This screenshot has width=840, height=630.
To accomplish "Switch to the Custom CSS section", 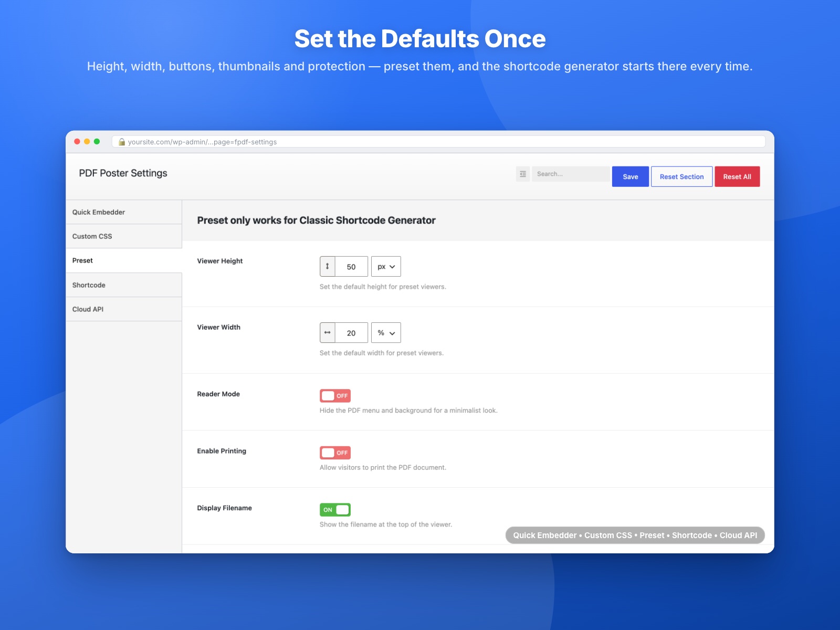I will [124, 236].
